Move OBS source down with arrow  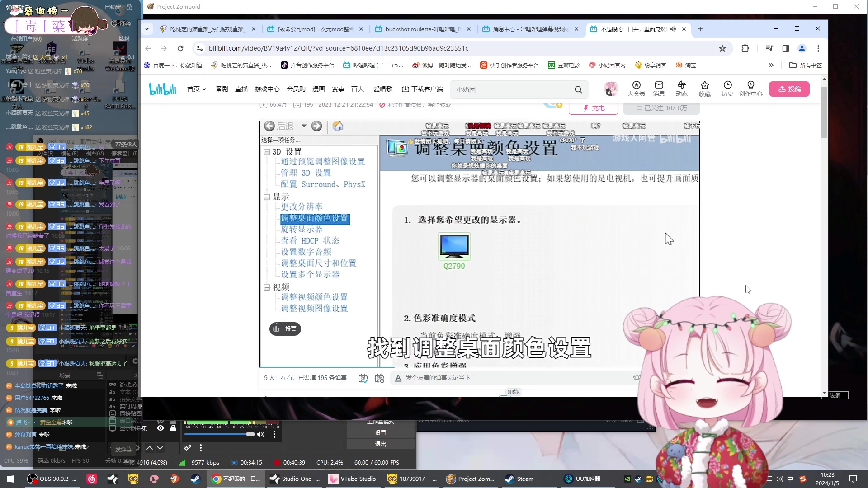coord(160,448)
